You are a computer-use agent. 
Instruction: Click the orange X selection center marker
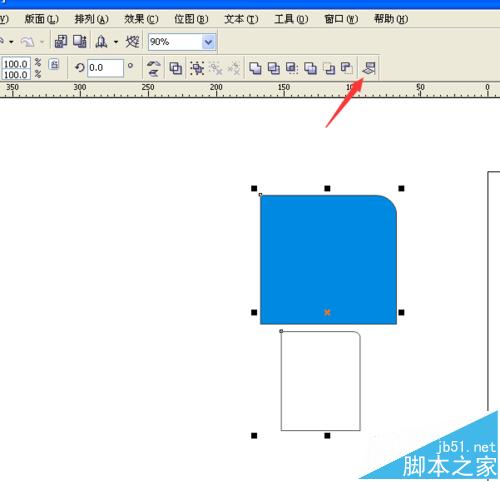(327, 312)
